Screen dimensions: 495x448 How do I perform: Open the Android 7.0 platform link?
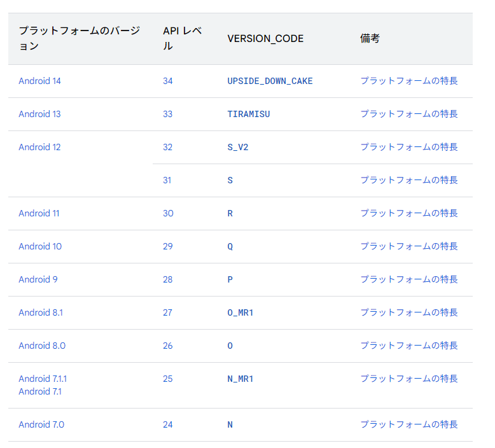click(41, 425)
